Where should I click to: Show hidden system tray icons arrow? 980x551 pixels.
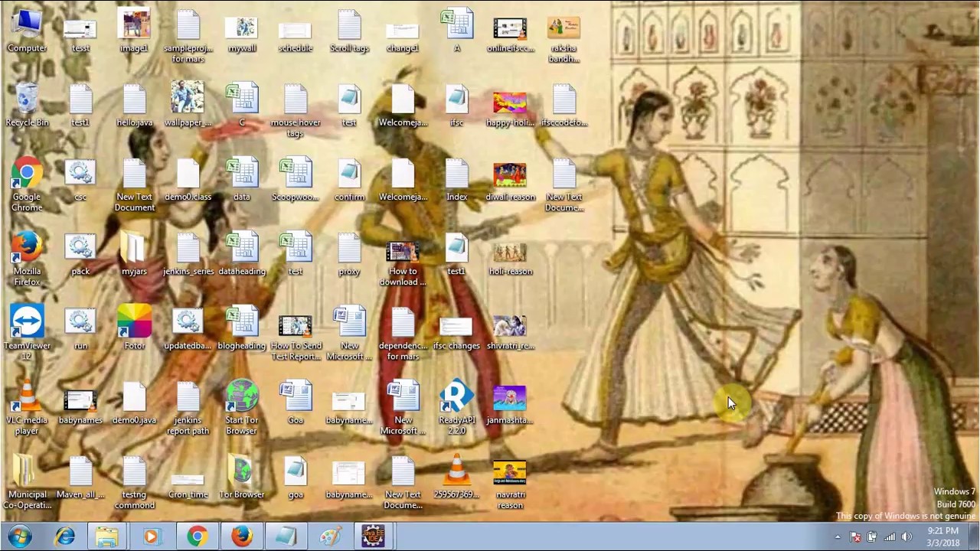[x=838, y=537]
